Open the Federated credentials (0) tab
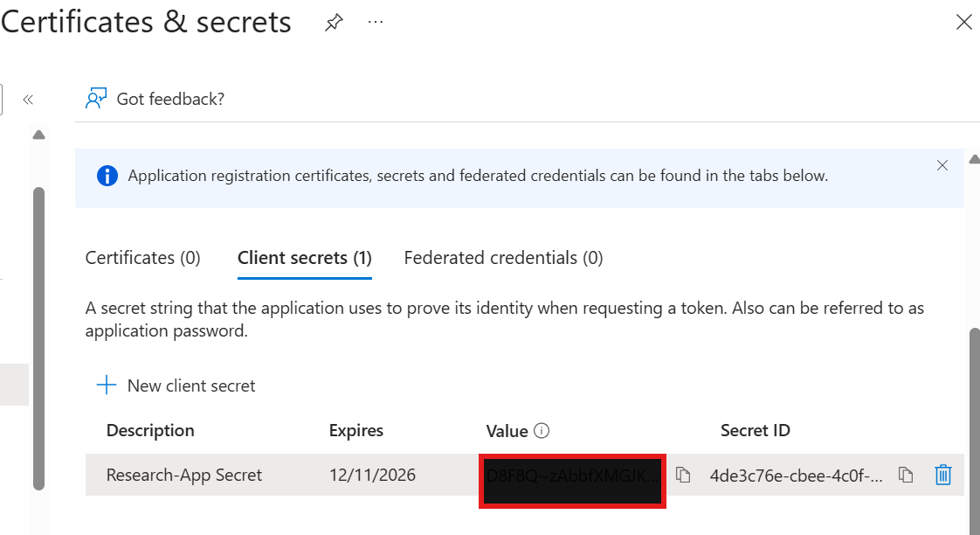Image resolution: width=980 pixels, height=535 pixels. coord(503,258)
